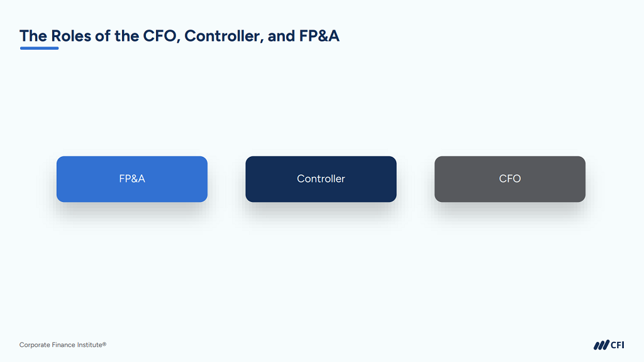The height and width of the screenshot is (362, 644).
Task: Click the CFI letters in the logo
Action: coord(618,345)
